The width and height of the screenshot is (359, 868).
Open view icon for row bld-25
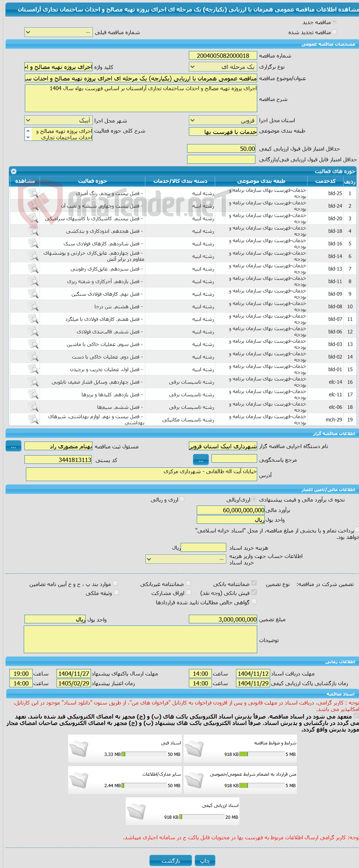coord(33,193)
